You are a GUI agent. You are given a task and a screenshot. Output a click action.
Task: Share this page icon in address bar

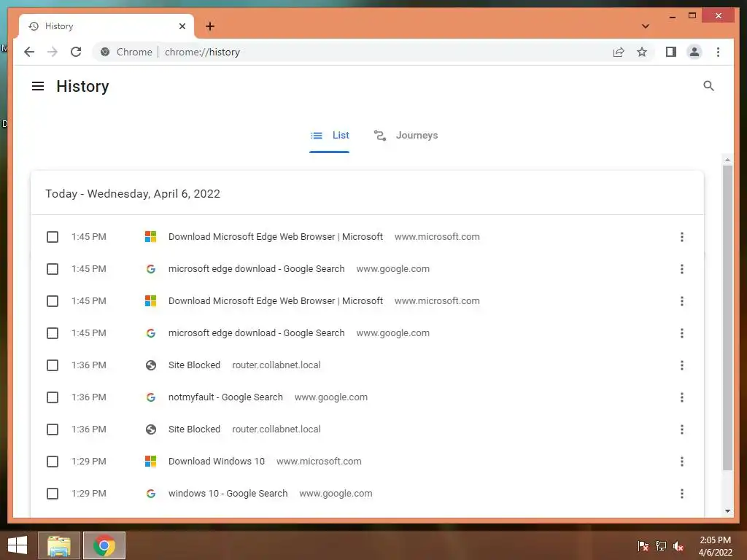[x=619, y=52]
